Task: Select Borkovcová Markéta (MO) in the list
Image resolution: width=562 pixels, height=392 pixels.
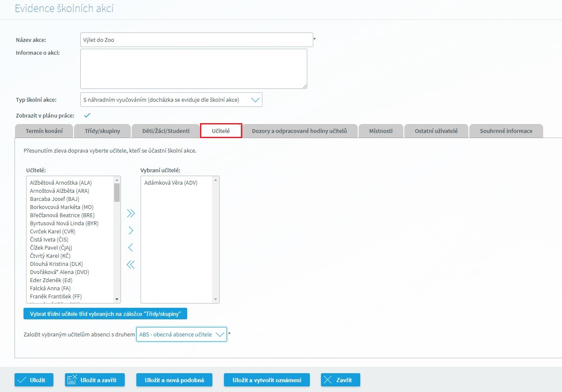Action: pyautogui.click(x=62, y=207)
